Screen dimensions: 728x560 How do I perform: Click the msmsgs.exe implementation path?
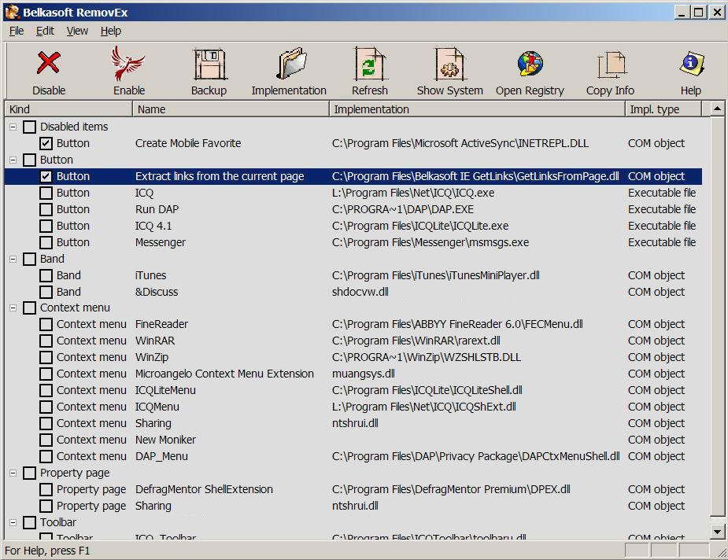431,243
